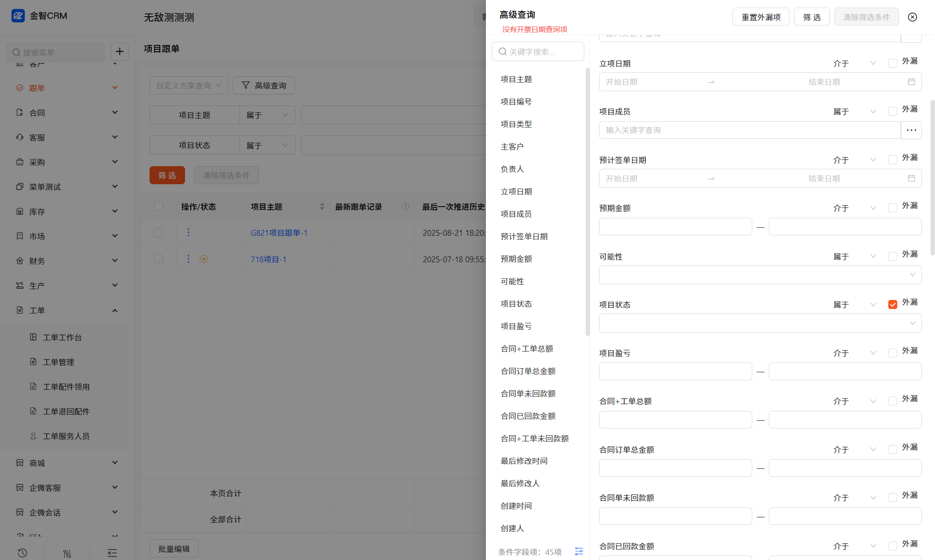The image size is (935, 560).
Task: Enable 外漏 checkbox for 预期金额
Action: [x=892, y=208]
